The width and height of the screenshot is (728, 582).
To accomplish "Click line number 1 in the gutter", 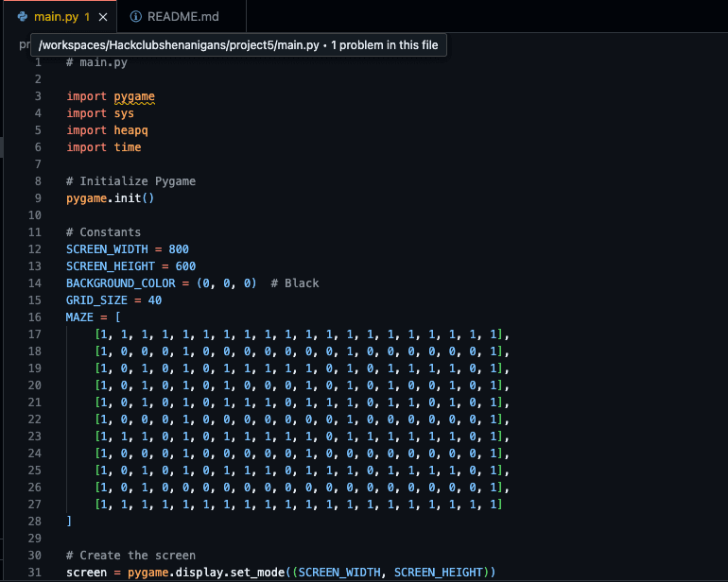I will [x=38, y=62].
